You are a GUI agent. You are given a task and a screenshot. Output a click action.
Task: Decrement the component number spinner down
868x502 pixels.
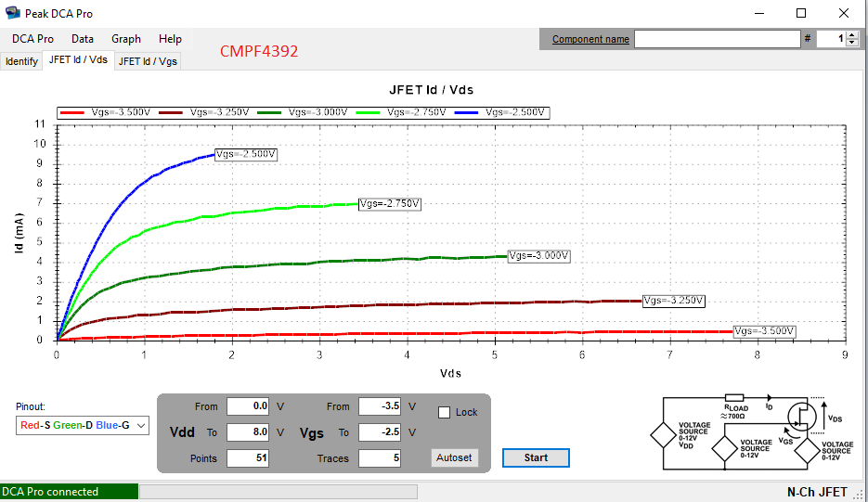point(852,43)
